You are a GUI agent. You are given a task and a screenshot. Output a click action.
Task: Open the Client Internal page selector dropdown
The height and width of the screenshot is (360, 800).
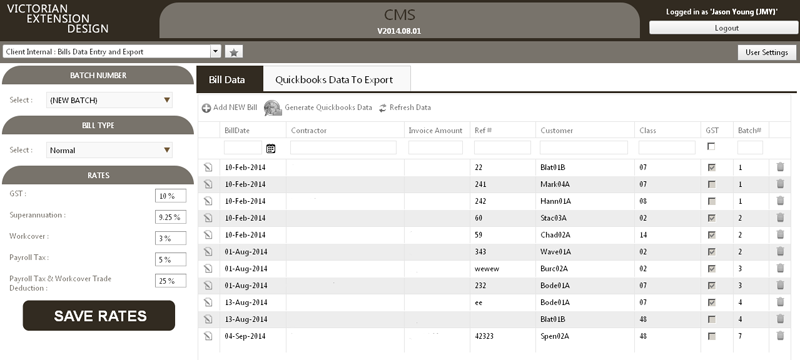pos(112,52)
